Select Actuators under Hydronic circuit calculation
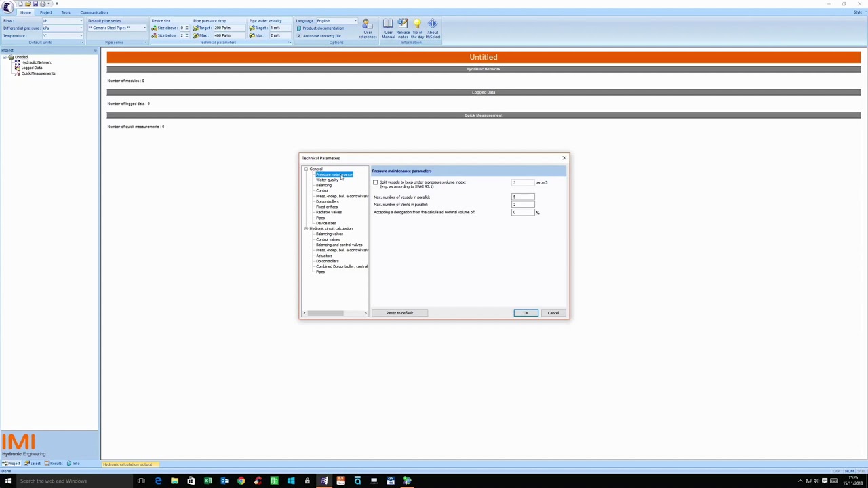Screen dimensions: 868x488 (x=324, y=256)
